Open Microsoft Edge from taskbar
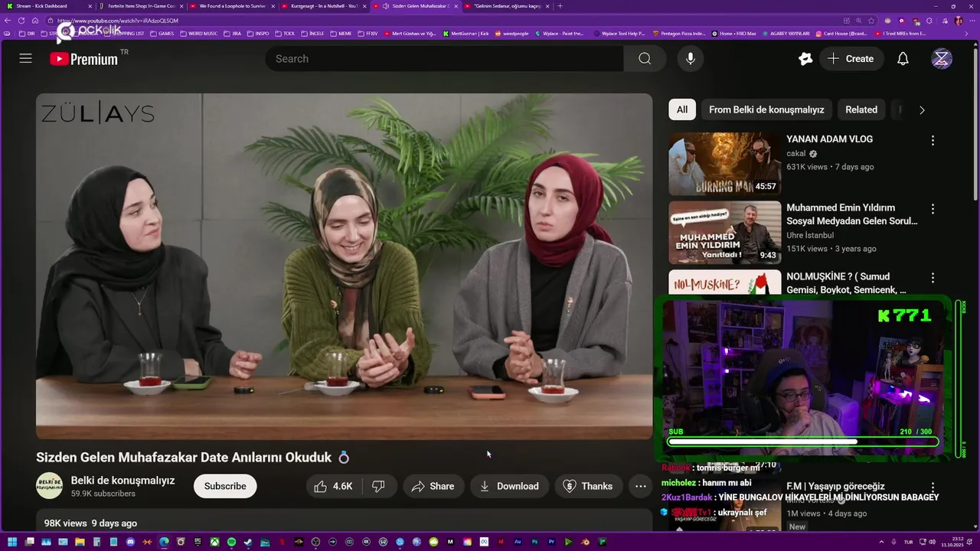 (164, 542)
